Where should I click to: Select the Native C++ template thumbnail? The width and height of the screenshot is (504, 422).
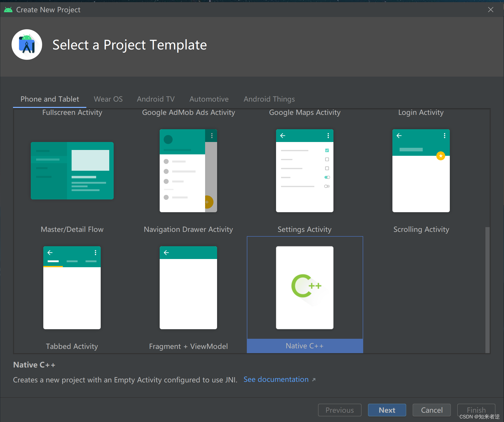[x=305, y=287]
